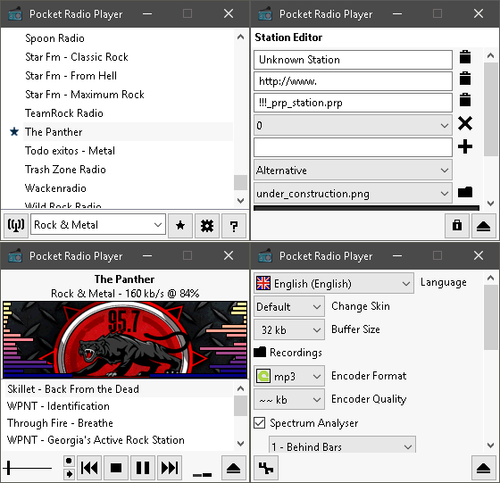500x483 pixels.
Task: Open favorites with the star button
Action: (x=180, y=226)
